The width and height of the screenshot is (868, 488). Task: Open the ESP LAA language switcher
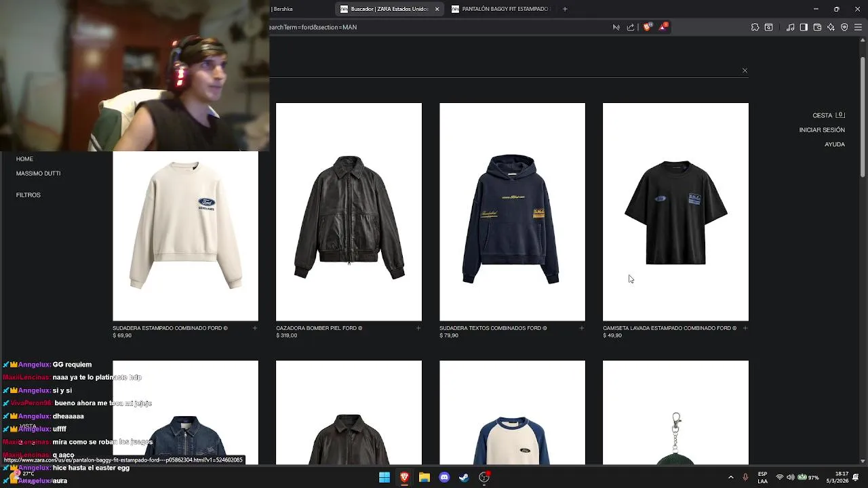point(763,477)
